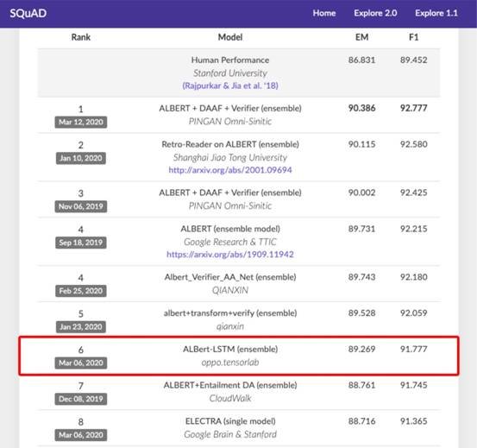This screenshot has width=477, height=448.
Task: Select EM score 90.002
Action: click(x=361, y=192)
